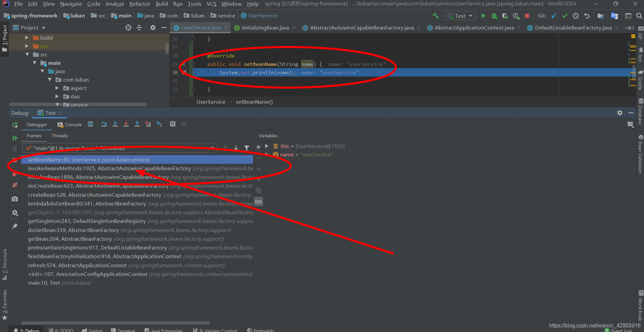This screenshot has height=332, width=644.
Task: Open the Evaluate Expression calculator icon
Action: click(x=173, y=124)
